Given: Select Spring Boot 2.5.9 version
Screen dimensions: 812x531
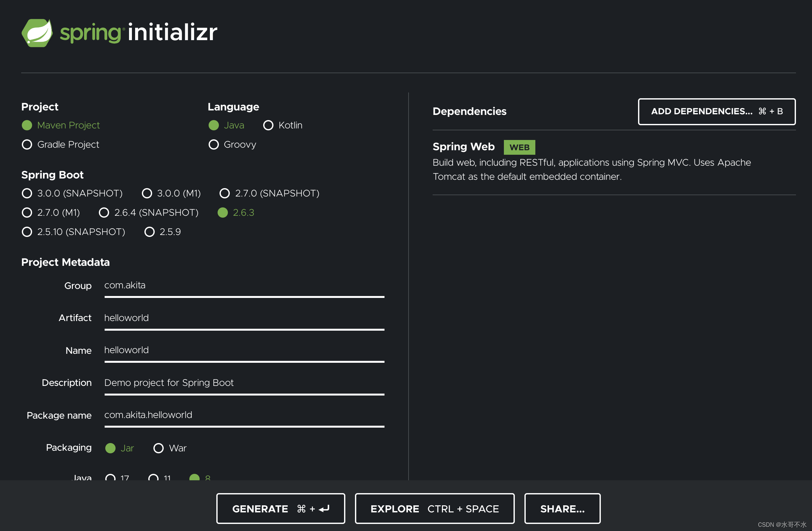Looking at the screenshot, I should click(x=150, y=232).
